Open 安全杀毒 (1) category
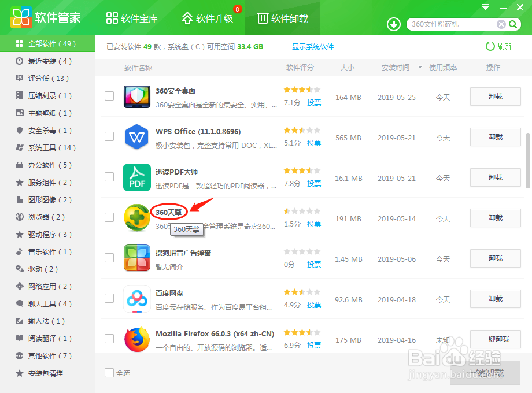This screenshot has height=393, width=532. pos(47,130)
